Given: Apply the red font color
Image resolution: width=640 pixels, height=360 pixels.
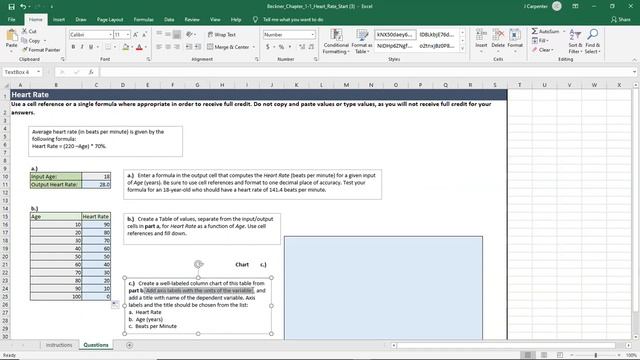Looking at the screenshot, I should pos(139,47).
